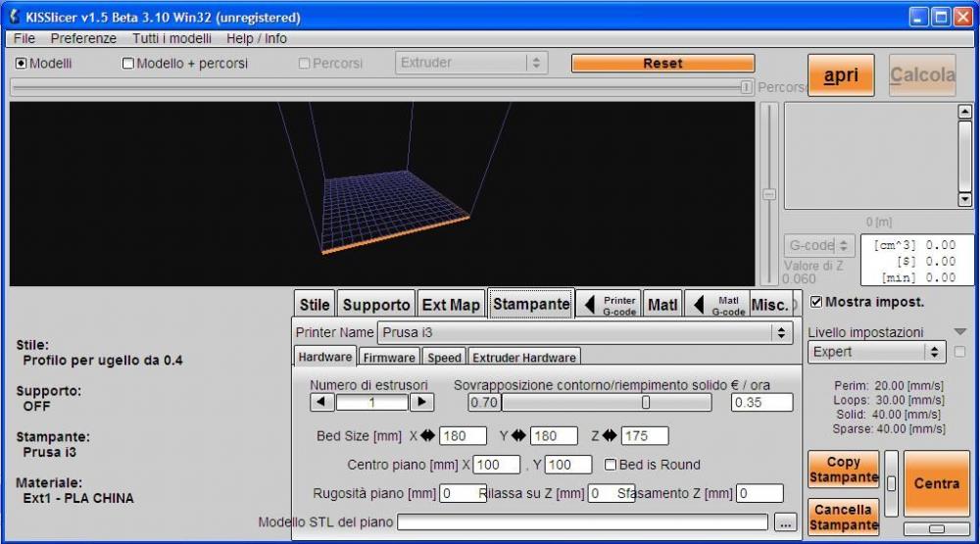Click the Copy Stampante button
980x544 pixels.
tap(843, 470)
